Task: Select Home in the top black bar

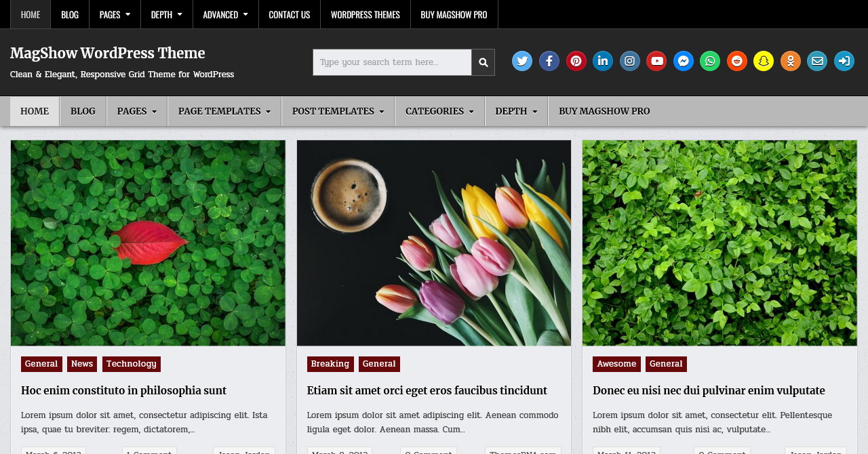Action: pos(31,14)
